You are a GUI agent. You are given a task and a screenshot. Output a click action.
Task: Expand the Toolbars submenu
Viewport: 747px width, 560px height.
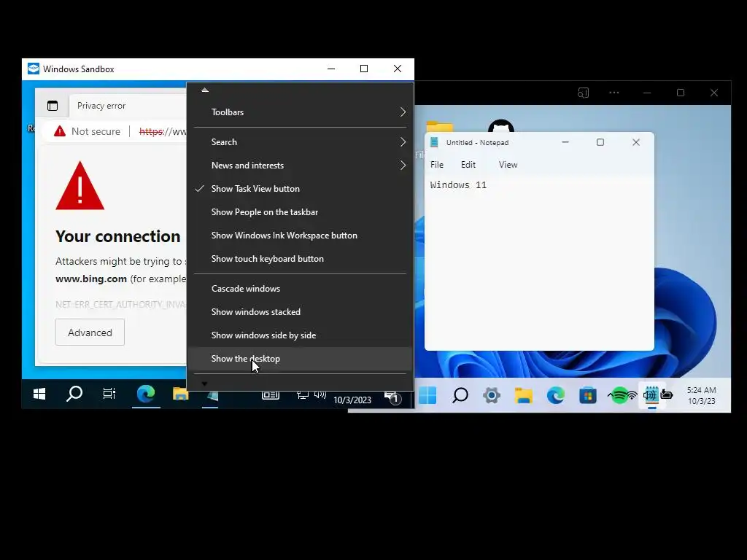[300, 112]
